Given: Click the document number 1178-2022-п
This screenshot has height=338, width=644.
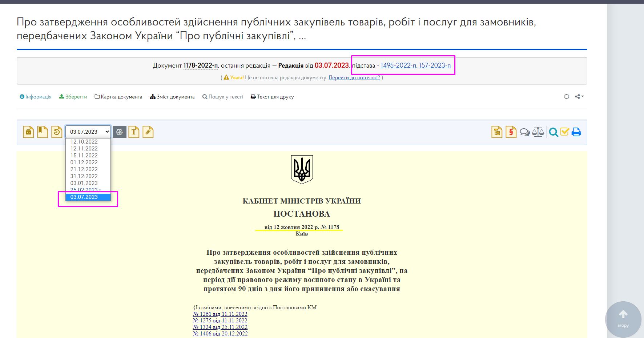Looking at the screenshot, I should pos(201,65).
